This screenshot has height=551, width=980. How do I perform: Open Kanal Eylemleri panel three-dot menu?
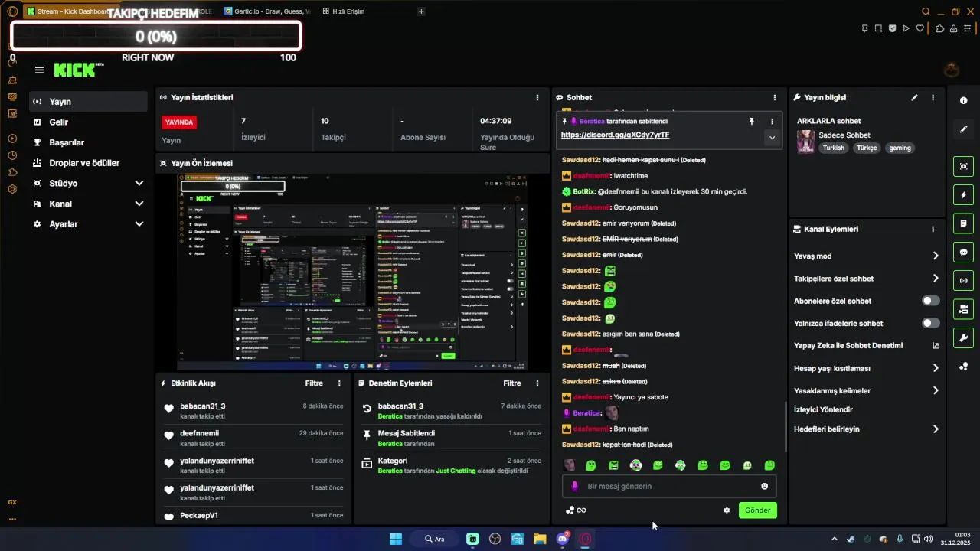933,229
